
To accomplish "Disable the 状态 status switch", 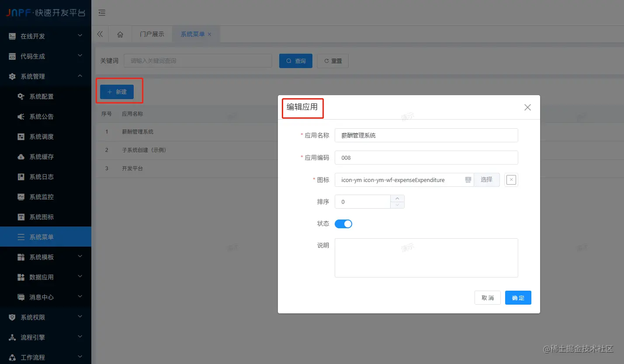I will [343, 223].
